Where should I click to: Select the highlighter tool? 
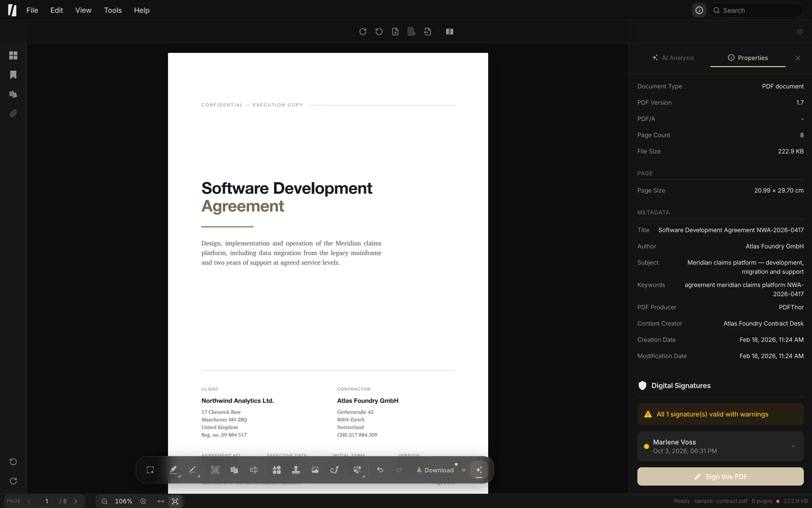point(173,470)
